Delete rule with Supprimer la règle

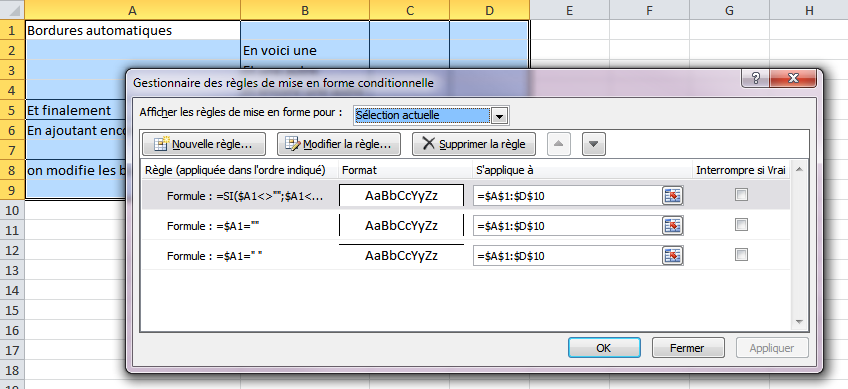[473, 144]
